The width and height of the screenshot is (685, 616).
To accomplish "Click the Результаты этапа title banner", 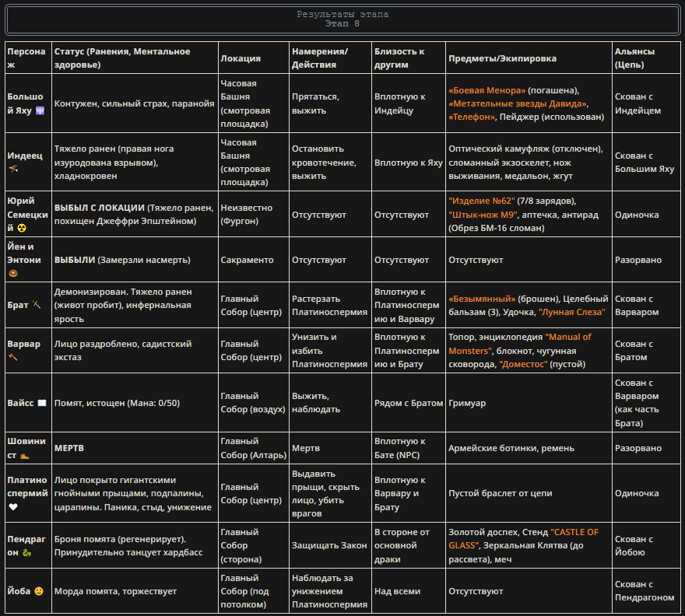I will point(342,19).
